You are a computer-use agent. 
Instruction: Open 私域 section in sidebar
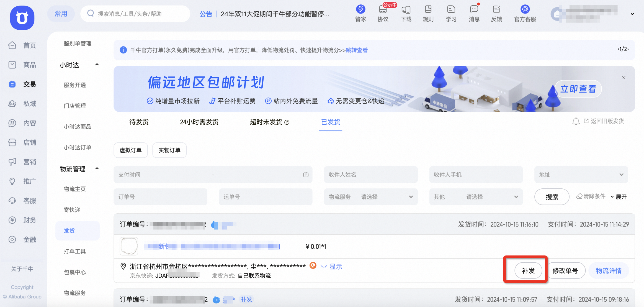pos(22,104)
